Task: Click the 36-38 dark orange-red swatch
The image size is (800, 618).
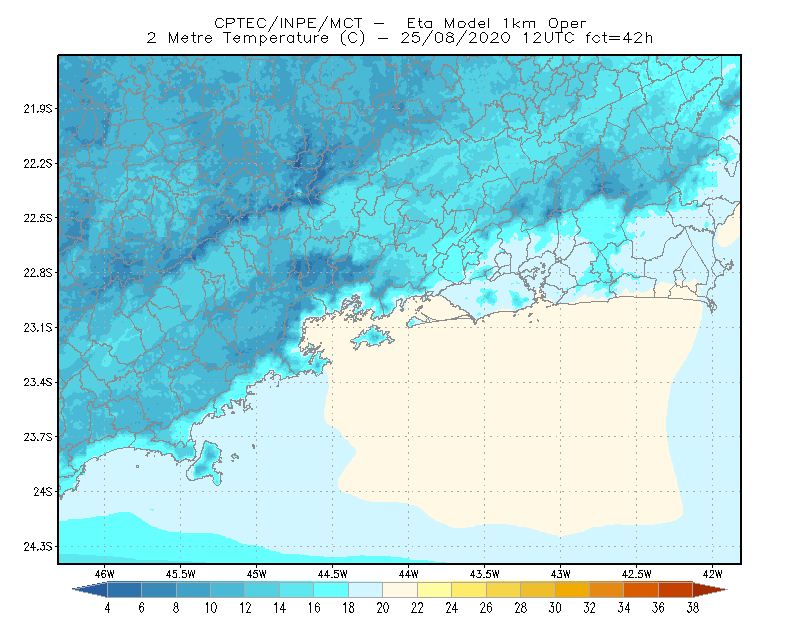Action: (676, 590)
